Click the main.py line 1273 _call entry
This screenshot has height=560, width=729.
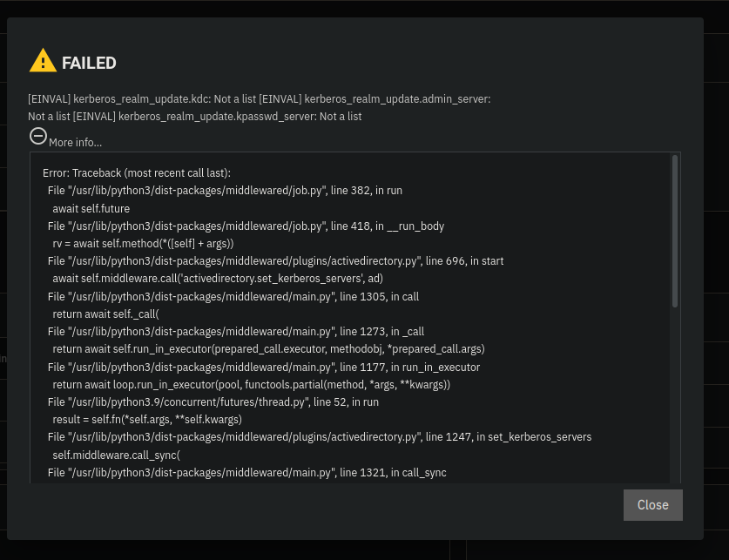tap(236, 331)
